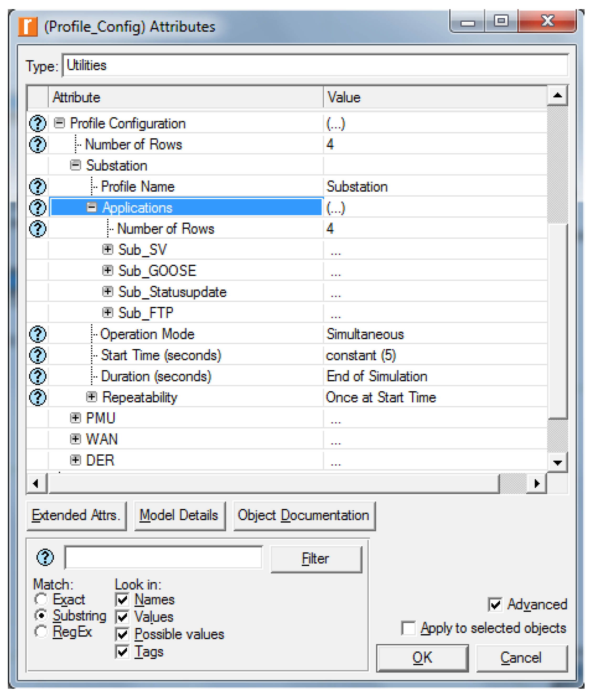The image size is (594, 700).
Task: Click the vertical scrollbar down arrow
Action: (x=557, y=463)
